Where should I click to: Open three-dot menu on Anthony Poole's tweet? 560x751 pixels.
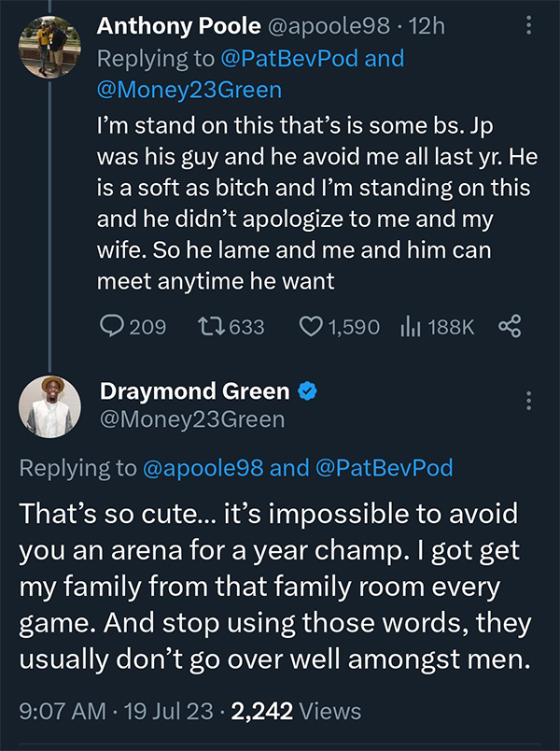[529, 27]
